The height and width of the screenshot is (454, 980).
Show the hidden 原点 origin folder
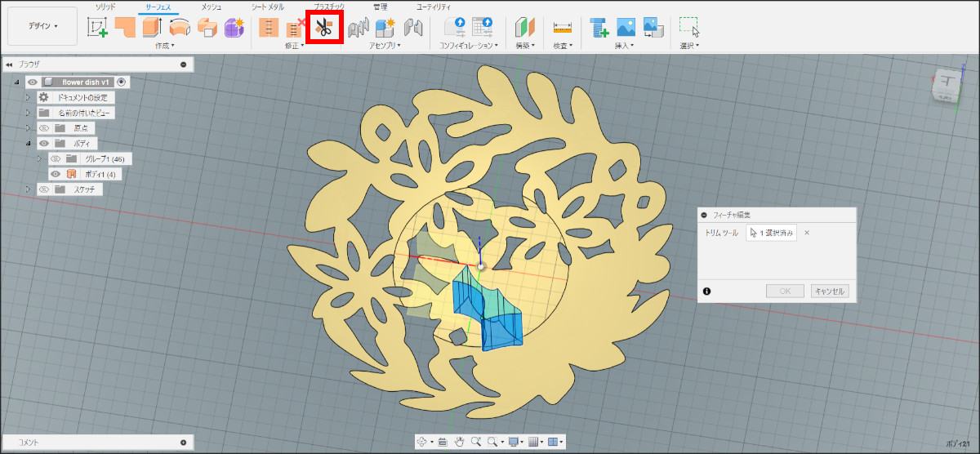(x=44, y=128)
